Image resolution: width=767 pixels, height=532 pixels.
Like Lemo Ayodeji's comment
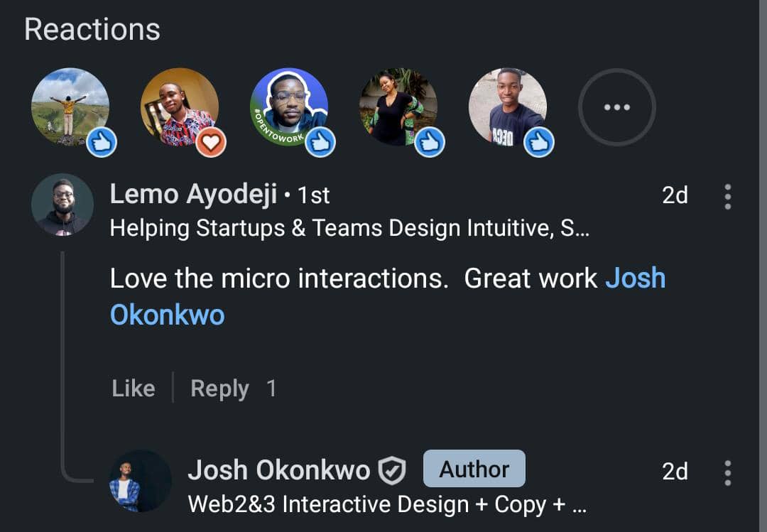[134, 389]
